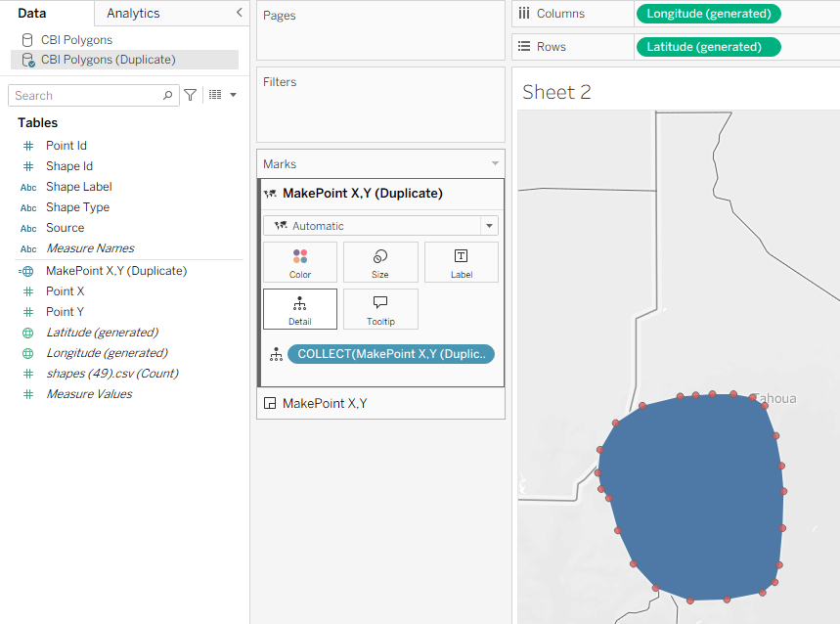Expand the Marks card menu arrow
This screenshot has height=624, width=840.
(x=495, y=163)
